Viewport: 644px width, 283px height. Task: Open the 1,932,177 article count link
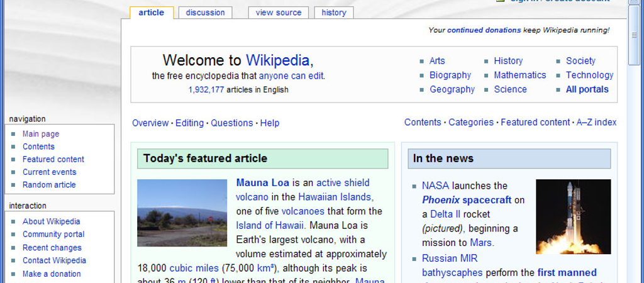click(x=206, y=89)
